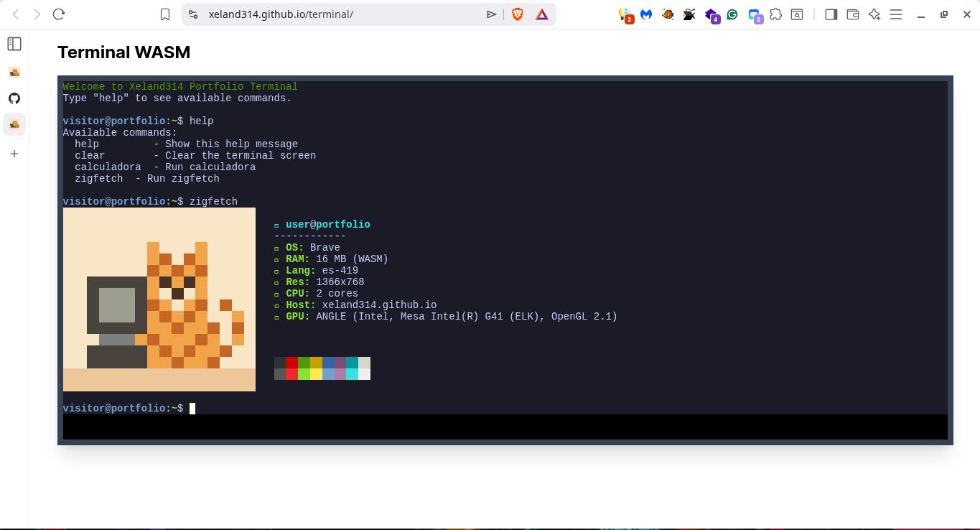Switch to the top cat portfolio tab
The height and width of the screenshot is (530, 980).
click(x=14, y=73)
